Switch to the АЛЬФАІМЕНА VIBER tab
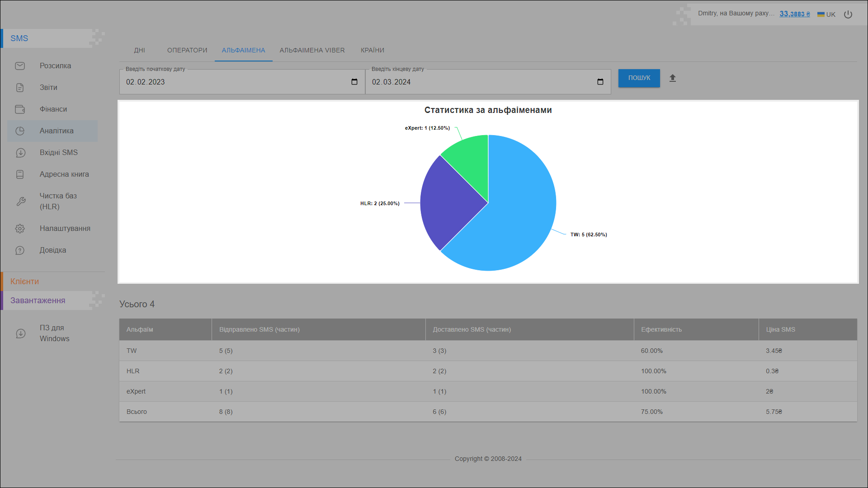 [x=312, y=50]
